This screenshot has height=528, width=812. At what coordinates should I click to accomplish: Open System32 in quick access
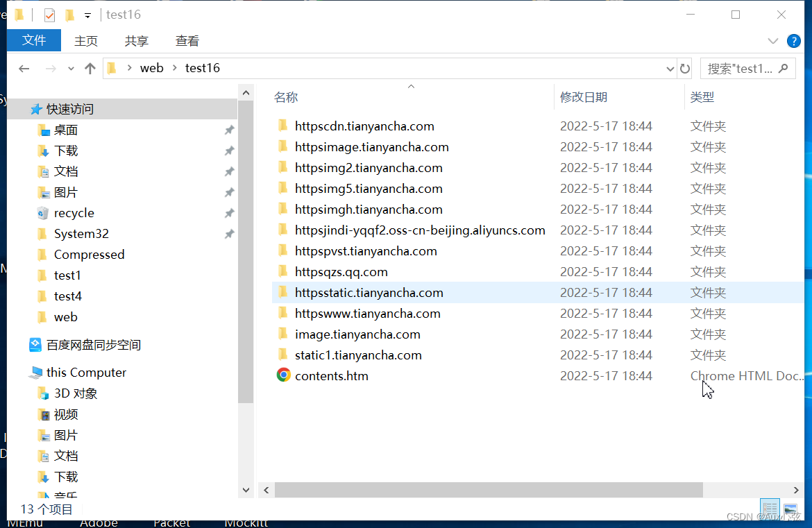pos(81,234)
